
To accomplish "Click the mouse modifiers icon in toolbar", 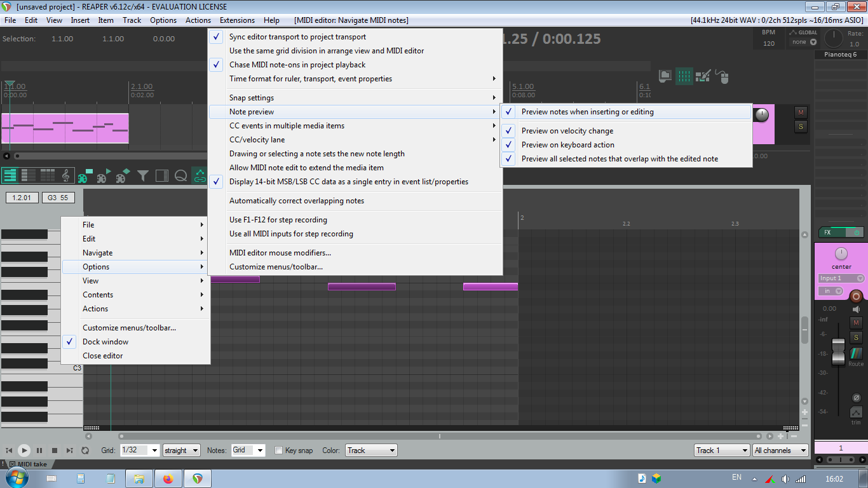I will click(x=722, y=76).
